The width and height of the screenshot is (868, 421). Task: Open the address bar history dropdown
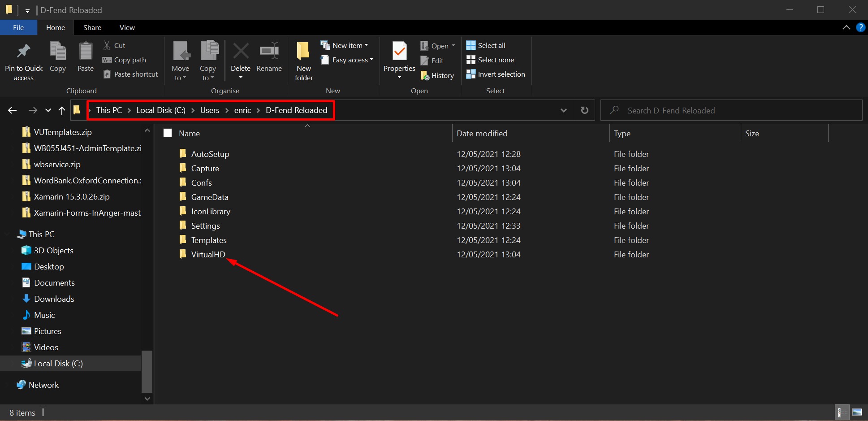(563, 110)
